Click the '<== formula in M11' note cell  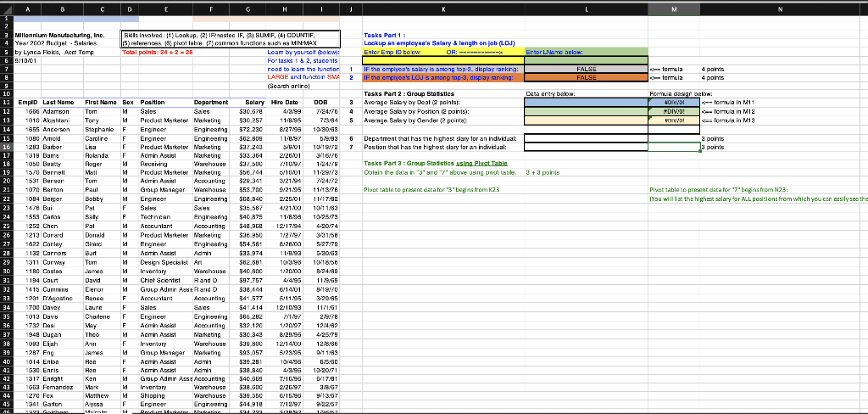tap(728, 103)
